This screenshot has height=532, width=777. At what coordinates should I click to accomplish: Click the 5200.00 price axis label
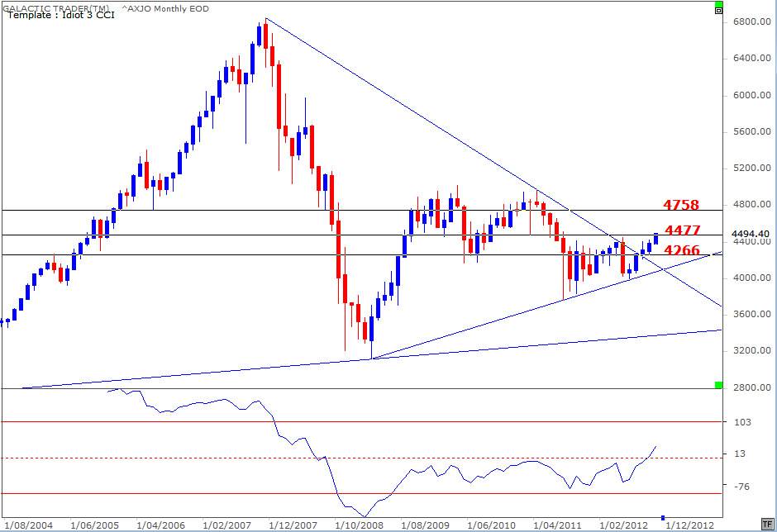[x=751, y=169]
